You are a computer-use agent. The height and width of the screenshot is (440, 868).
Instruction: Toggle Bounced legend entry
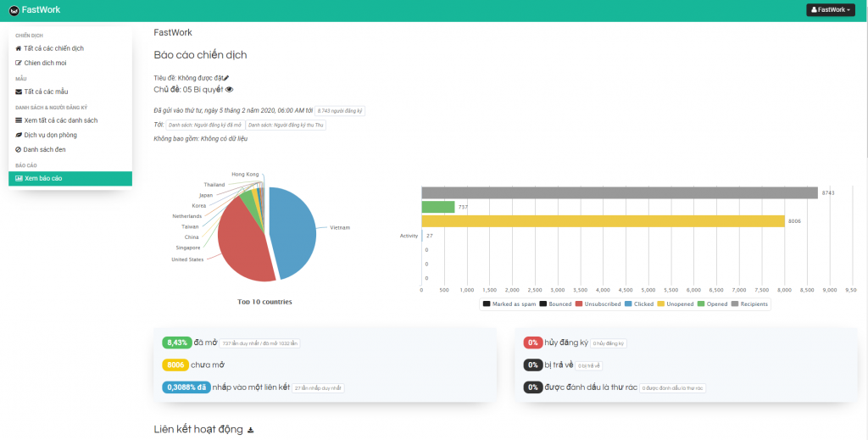coord(555,304)
